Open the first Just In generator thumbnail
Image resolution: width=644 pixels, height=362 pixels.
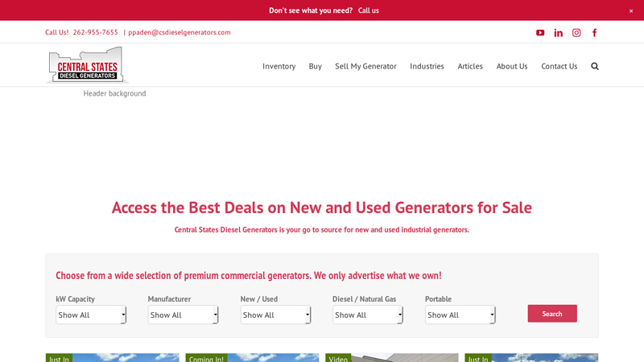(112, 357)
